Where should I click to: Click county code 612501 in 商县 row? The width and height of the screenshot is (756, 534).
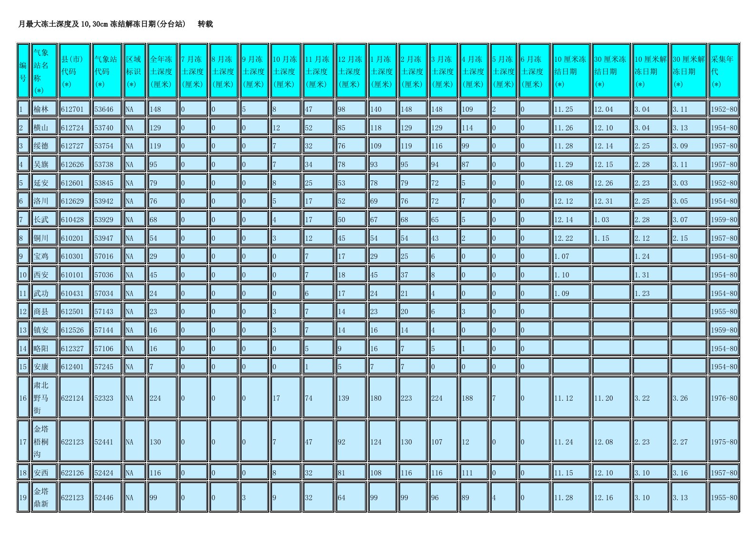tap(72, 311)
